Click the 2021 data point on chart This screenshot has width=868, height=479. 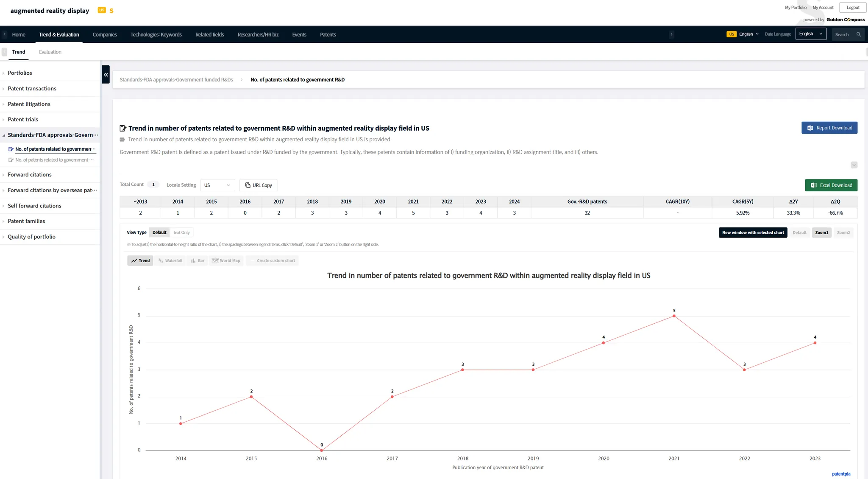point(674,316)
